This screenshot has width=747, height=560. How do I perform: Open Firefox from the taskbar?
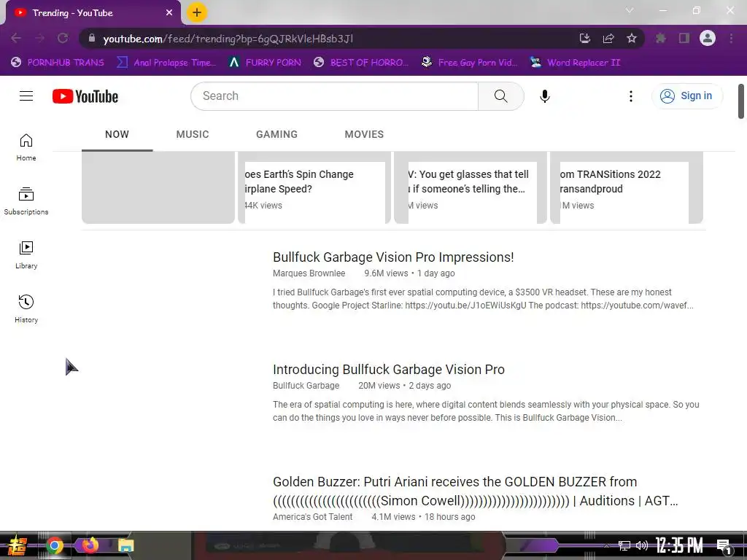[90, 545]
